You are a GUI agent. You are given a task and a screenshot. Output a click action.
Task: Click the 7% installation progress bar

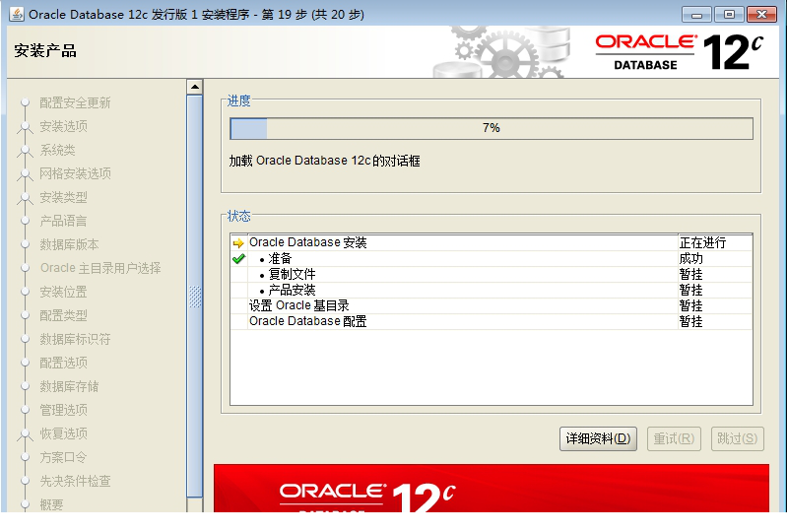click(492, 128)
